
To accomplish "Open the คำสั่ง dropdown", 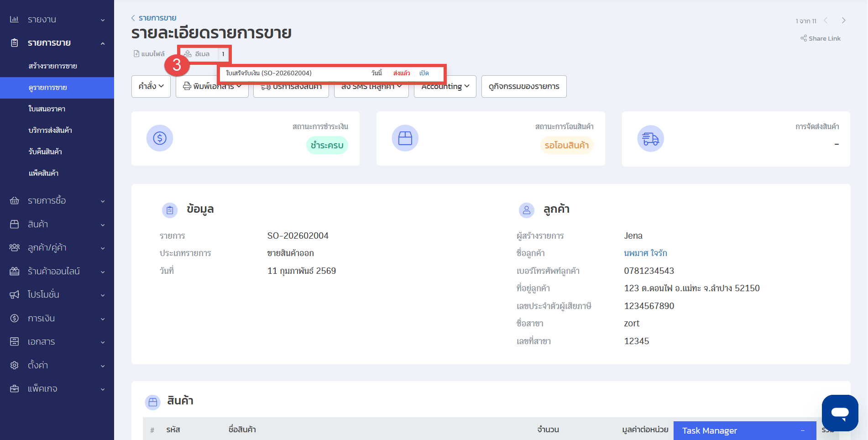I will tap(151, 86).
